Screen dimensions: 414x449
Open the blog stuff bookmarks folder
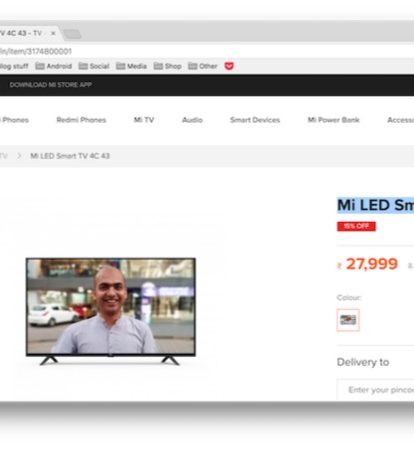coord(14,66)
